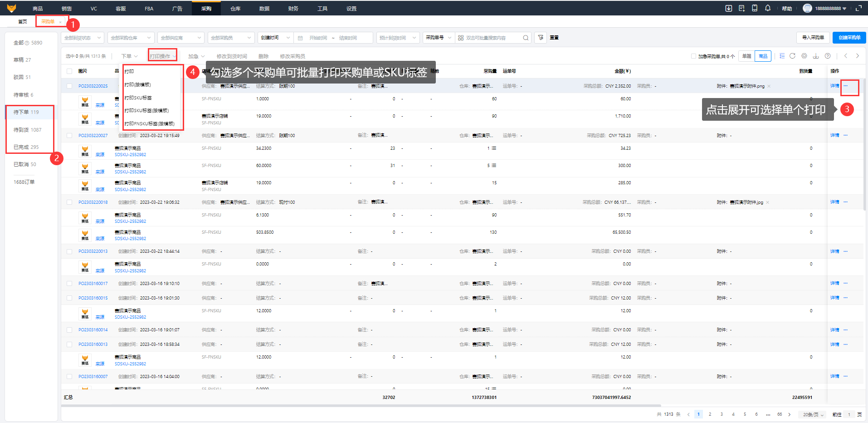Click the row height adjust icon
The height and width of the screenshot is (423, 868).
[782, 56]
